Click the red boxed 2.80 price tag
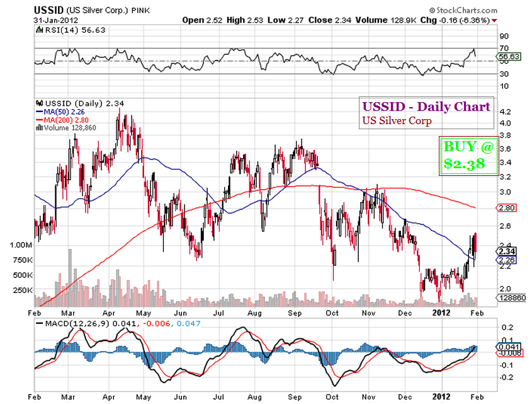 [x=506, y=207]
